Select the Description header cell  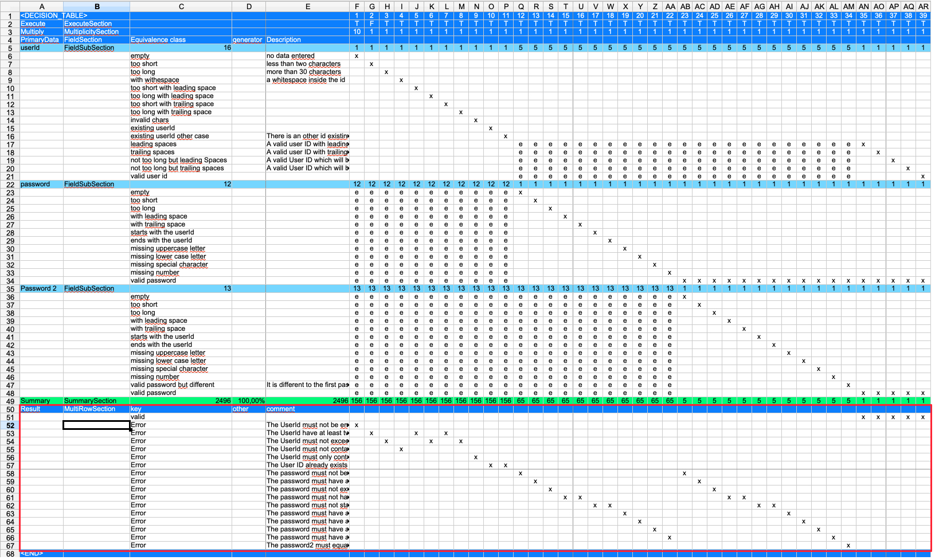coord(307,40)
